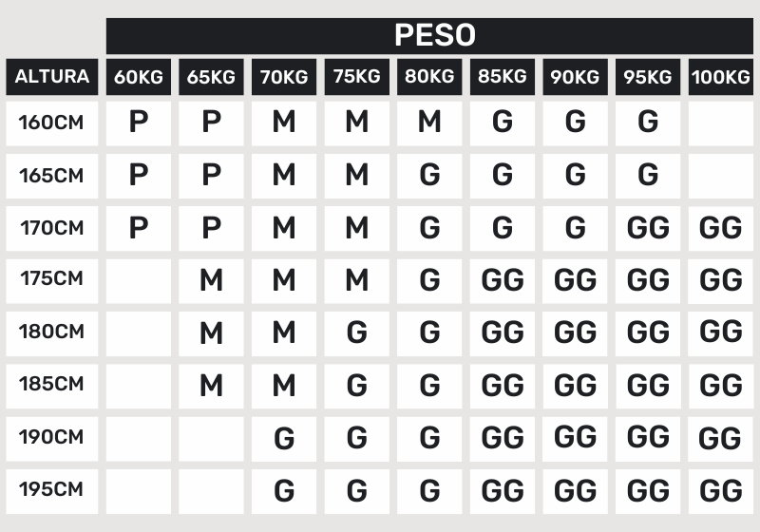Select size M for 160CM and 80KG
The width and height of the screenshot is (760, 532).
tap(429, 123)
